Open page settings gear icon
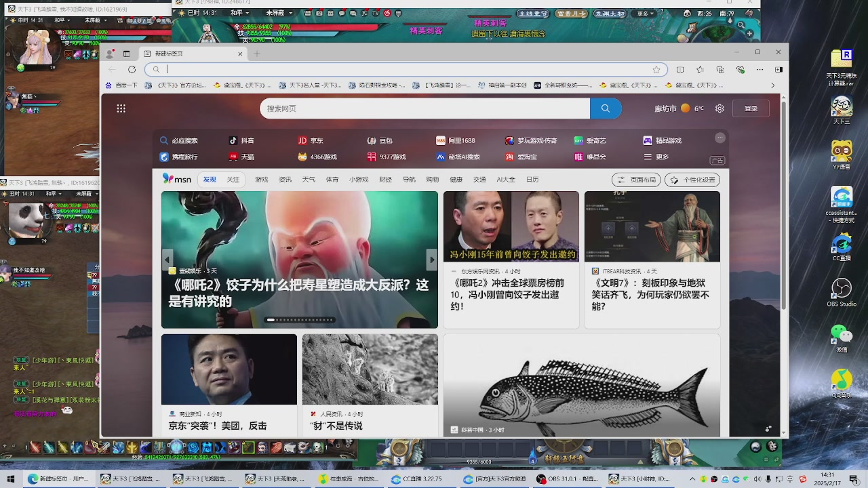The width and height of the screenshot is (868, 488). (719, 108)
